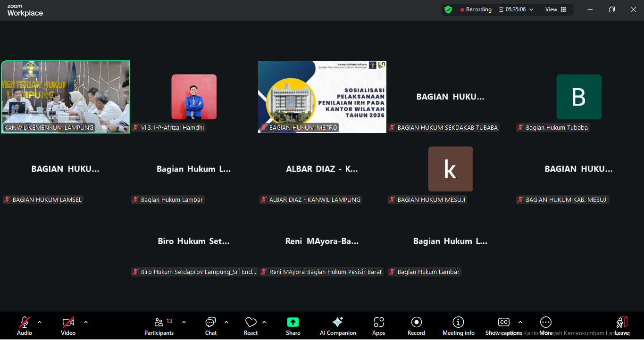The image size is (644, 340).
Task: Toggle Show captions
Action: (503, 323)
